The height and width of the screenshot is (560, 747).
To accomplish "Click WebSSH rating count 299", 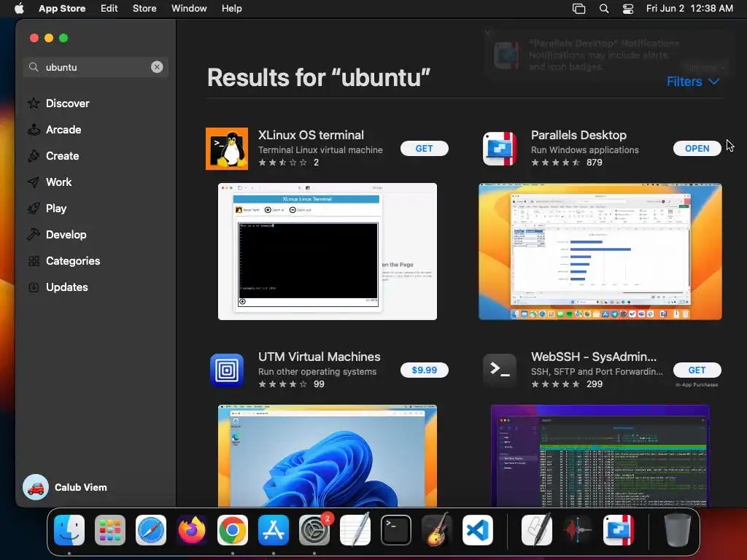I will coord(594,384).
